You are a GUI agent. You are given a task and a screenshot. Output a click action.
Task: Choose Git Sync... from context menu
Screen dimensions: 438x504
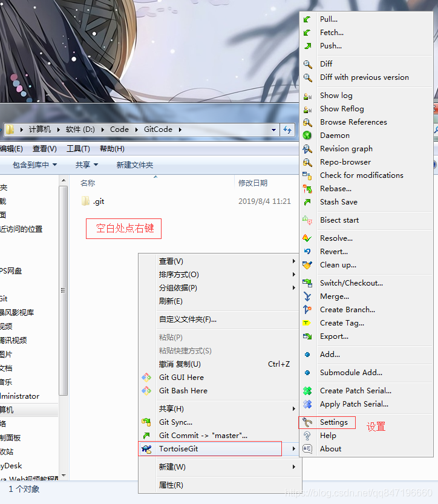tap(175, 422)
